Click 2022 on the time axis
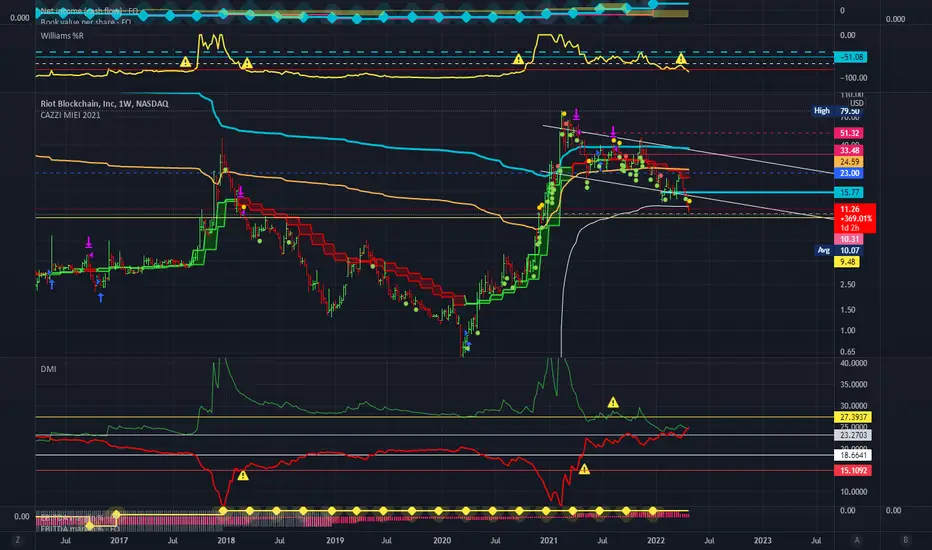Image resolution: width=932 pixels, height=550 pixels. [x=656, y=540]
